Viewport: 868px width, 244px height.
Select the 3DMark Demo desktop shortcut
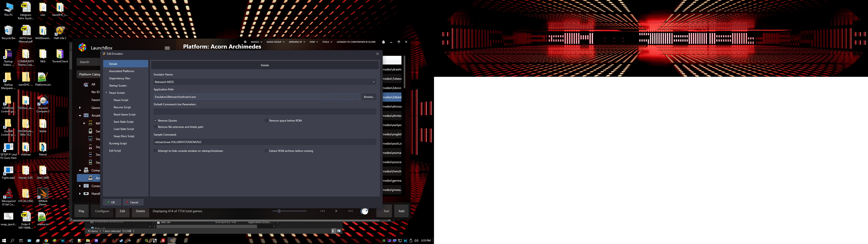pyautogui.click(x=43, y=197)
